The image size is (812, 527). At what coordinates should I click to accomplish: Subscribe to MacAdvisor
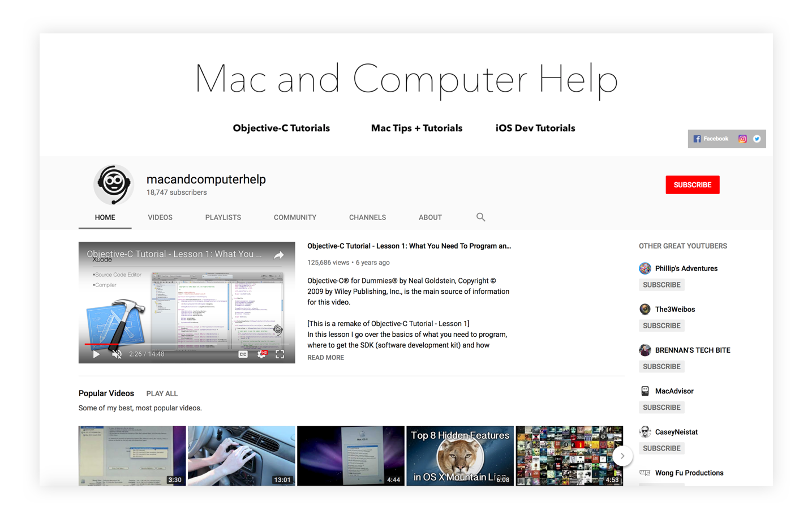tap(661, 407)
